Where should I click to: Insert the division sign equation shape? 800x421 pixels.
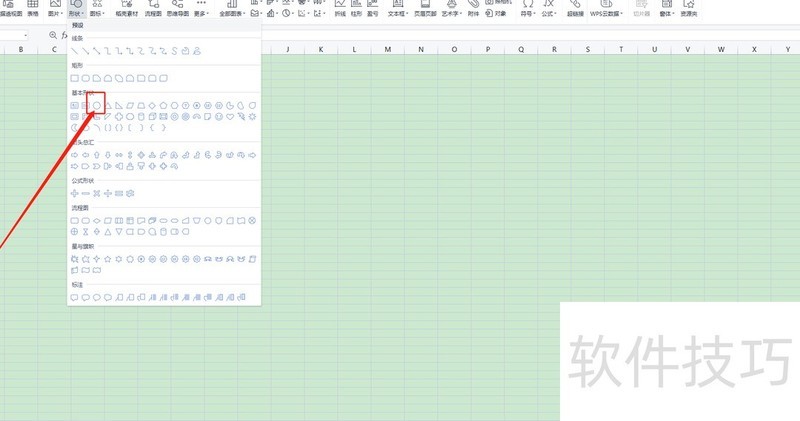pos(108,193)
